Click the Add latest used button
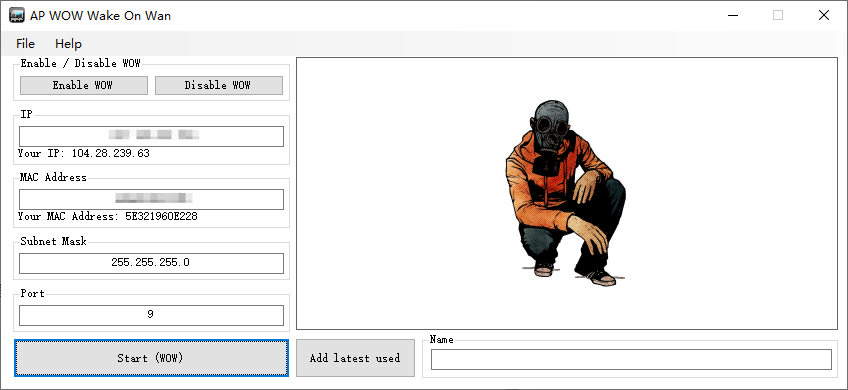Image resolution: width=848 pixels, height=390 pixels. (355, 358)
